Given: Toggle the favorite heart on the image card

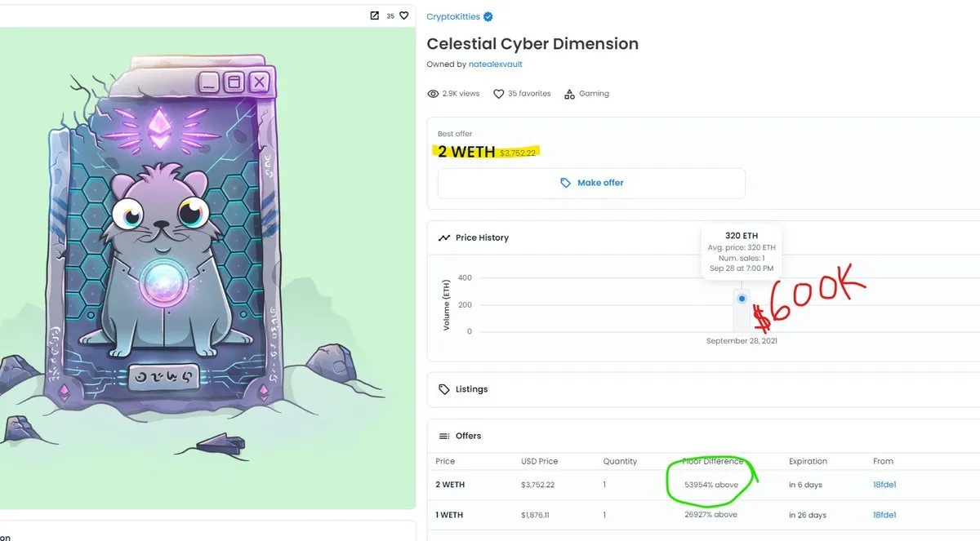Looking at the screenshot, I should pyautogui.click(x=403, y=15).
